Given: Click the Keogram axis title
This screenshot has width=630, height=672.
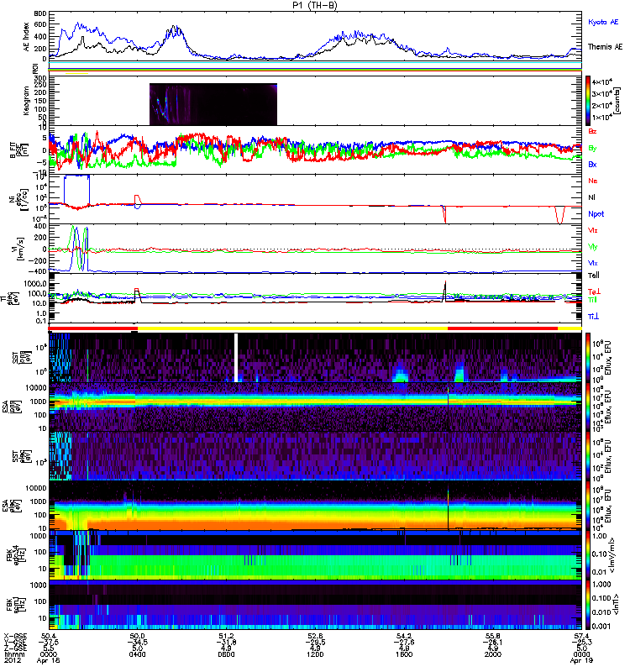Looking at the screenshot, I should pos(27,101).
